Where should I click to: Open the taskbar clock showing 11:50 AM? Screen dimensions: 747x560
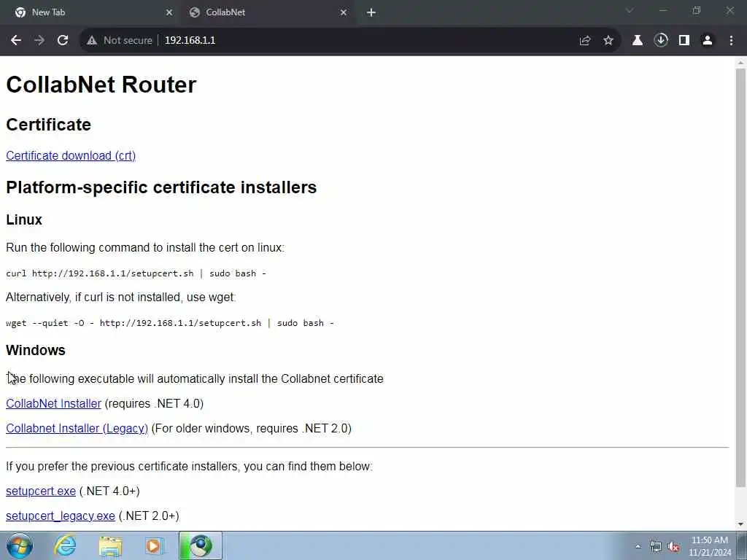pyautogui.click(x=710, y=546)
